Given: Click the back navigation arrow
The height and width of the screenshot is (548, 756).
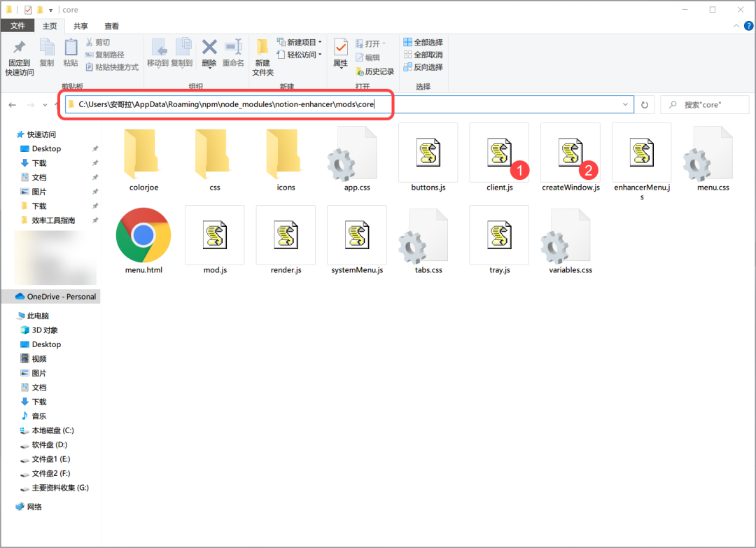Looking at the screenshot, I should pyautogui.click(x=13, y=104).
